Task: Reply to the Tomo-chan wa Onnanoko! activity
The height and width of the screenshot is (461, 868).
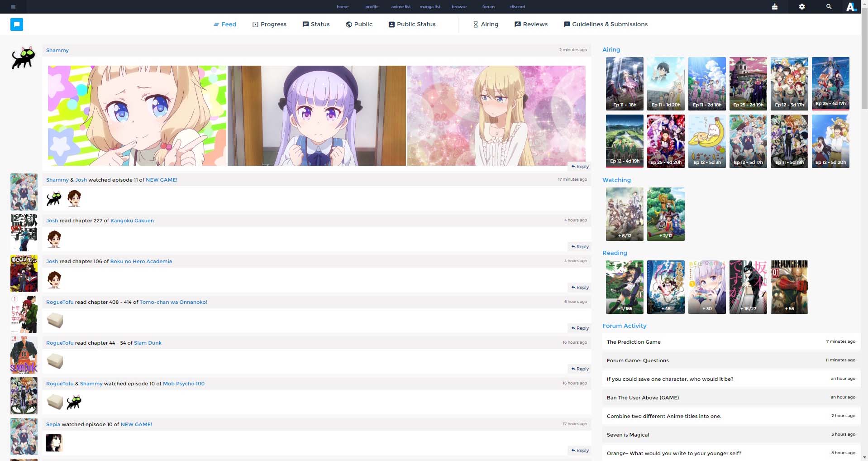Action: 580,328
